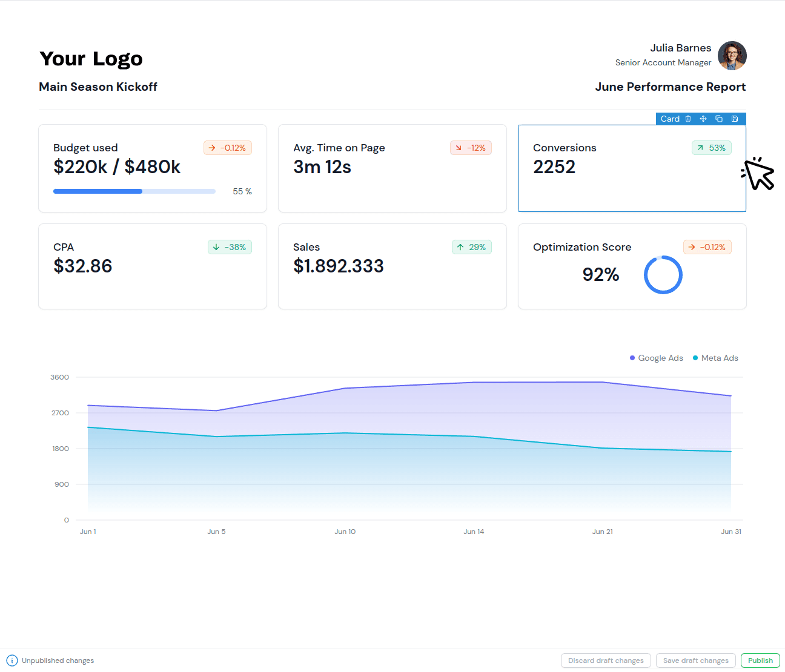Click Save draft changes button
785x672 pixels.
695,660
